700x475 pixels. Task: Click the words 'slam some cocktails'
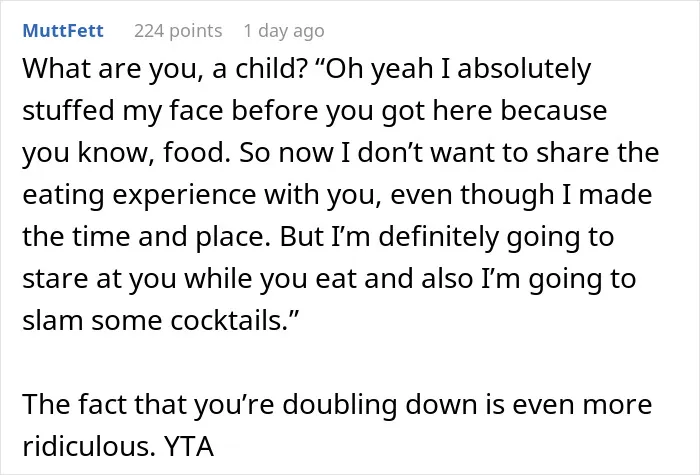[154, 321]
